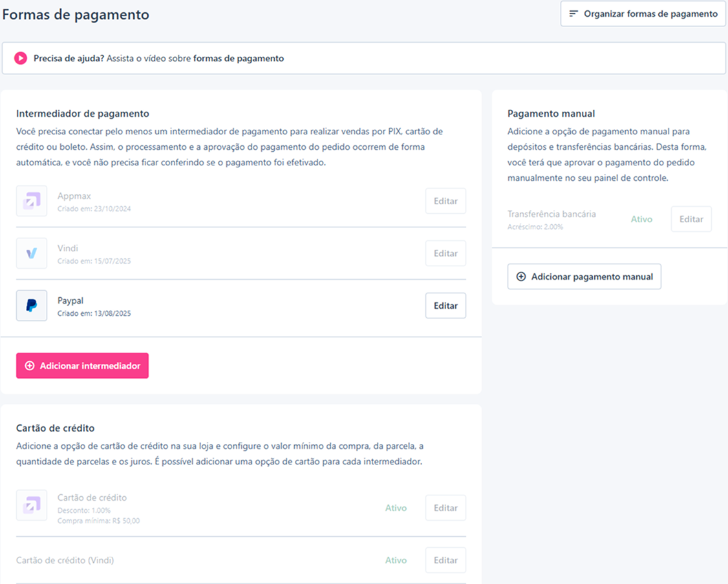Open the formas de pagamento help video link
728x584 pixels.
[238, 58]
